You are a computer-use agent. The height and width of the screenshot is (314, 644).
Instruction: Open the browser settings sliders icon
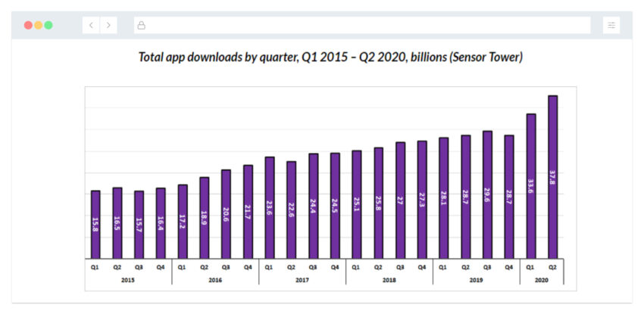click(x=611, y=25)
